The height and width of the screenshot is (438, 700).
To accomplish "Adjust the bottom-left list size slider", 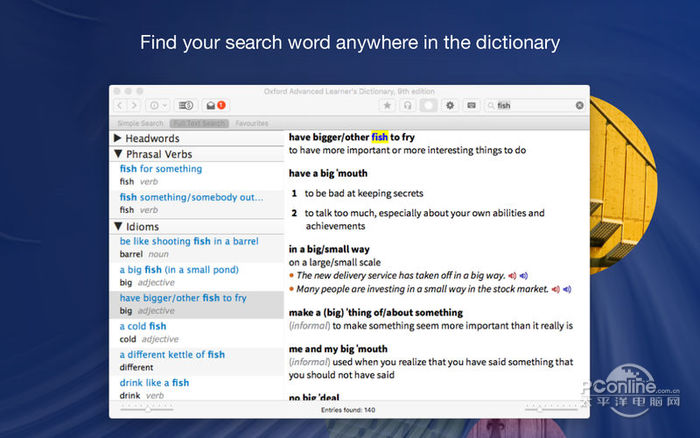I will [x=147, y=408].
